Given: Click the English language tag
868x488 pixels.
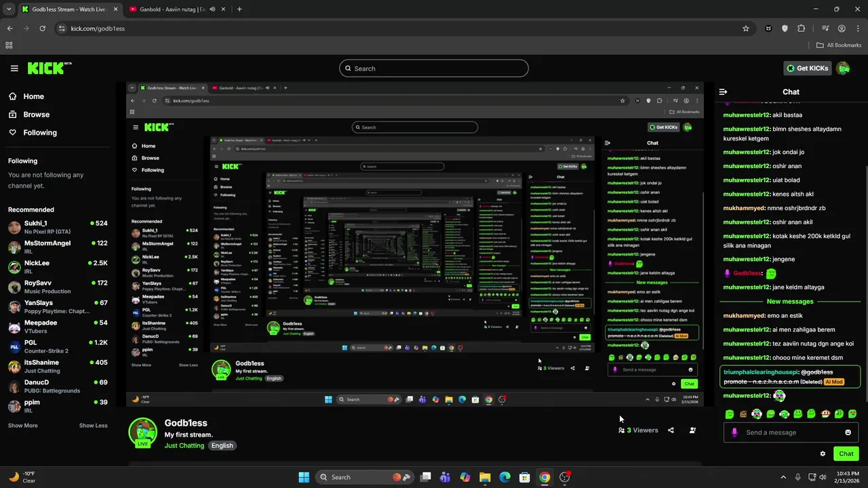Looking at the screenshot, I should coord(222,445).
